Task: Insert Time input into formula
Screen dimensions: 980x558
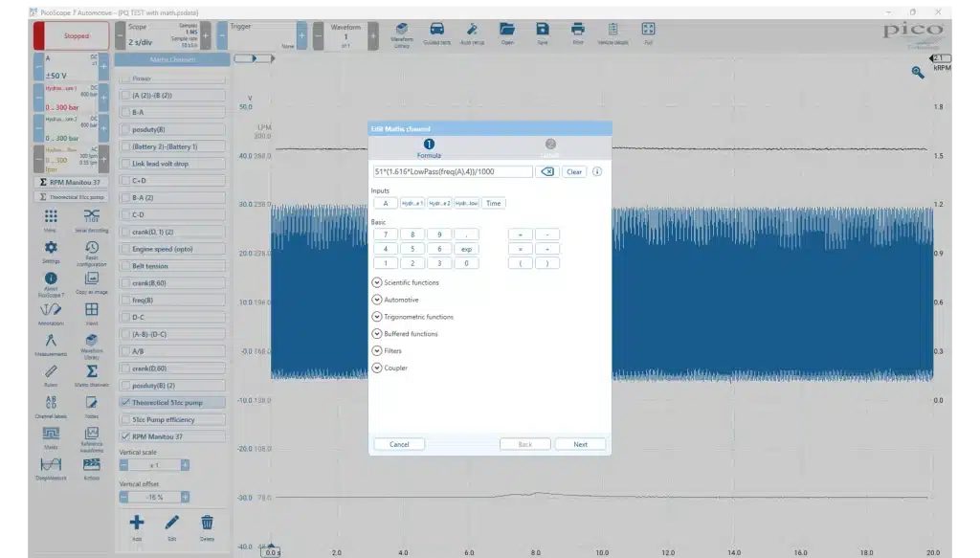Action: pos(494,203)
